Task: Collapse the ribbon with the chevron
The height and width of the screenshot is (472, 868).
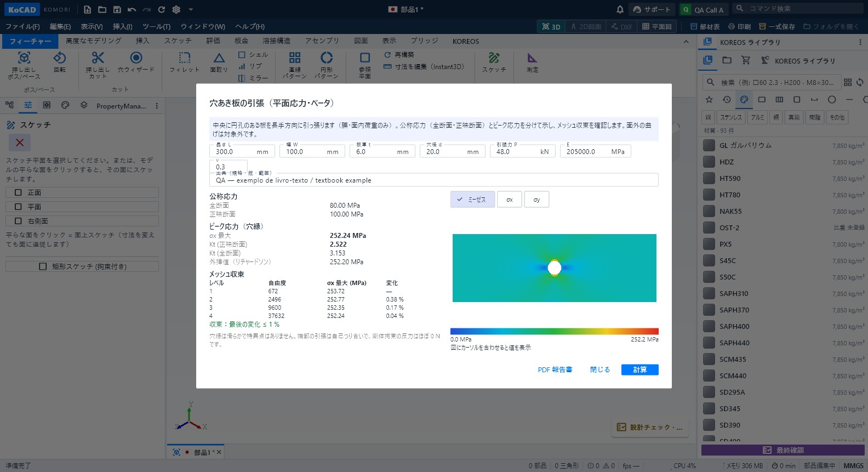Action: click(x=686, y=42)
